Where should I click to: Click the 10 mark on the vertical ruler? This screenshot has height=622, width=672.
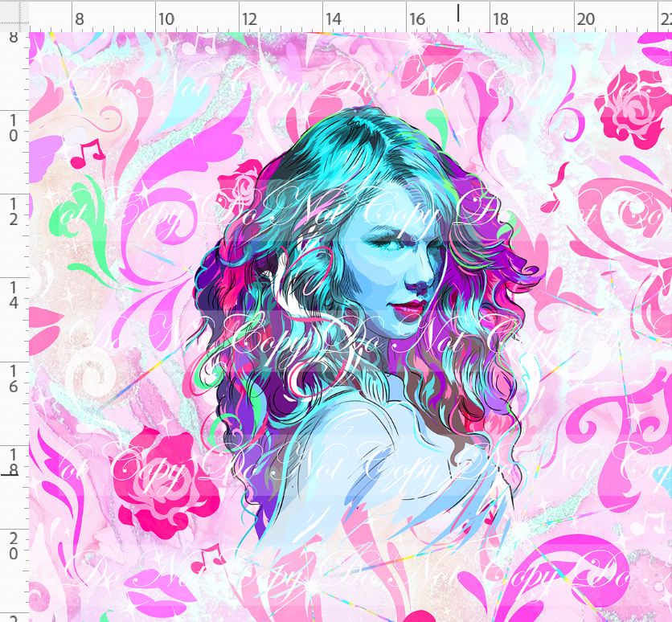pyautogui.click(x=14, y=128)
